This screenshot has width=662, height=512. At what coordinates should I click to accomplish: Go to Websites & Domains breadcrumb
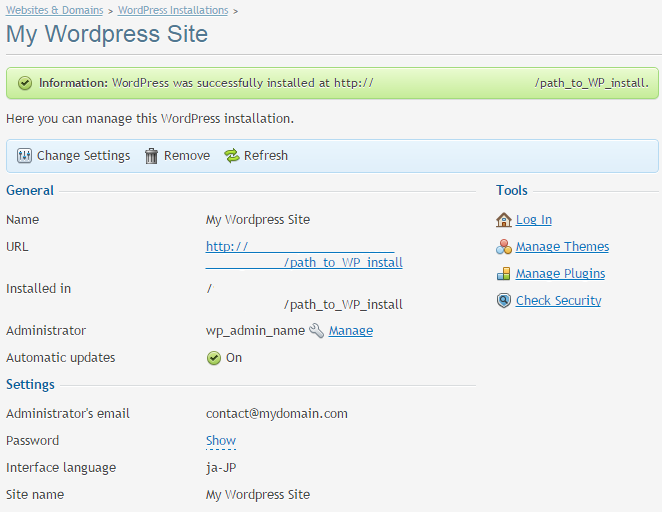click(x=54, y=10)
